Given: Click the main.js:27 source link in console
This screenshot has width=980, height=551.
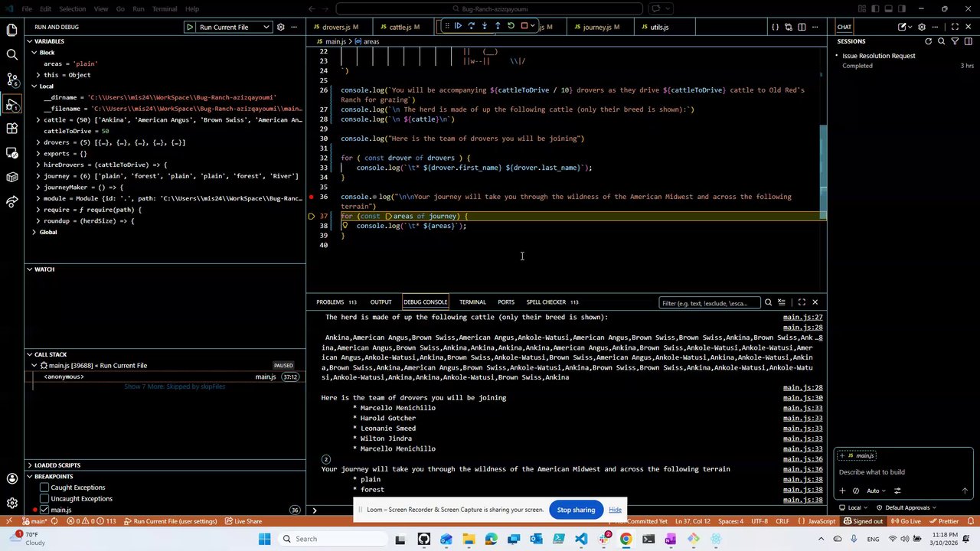Looking at the screenshot, I should [802, 318].
